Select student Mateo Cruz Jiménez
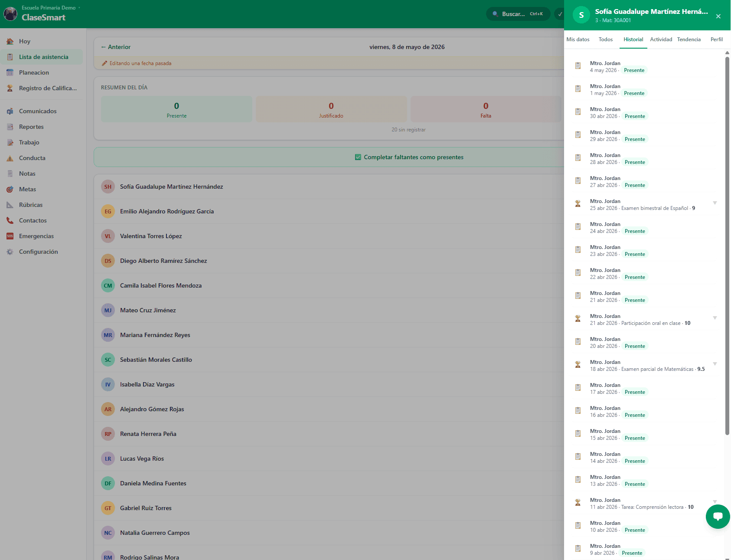 click(x=329, y=310)
